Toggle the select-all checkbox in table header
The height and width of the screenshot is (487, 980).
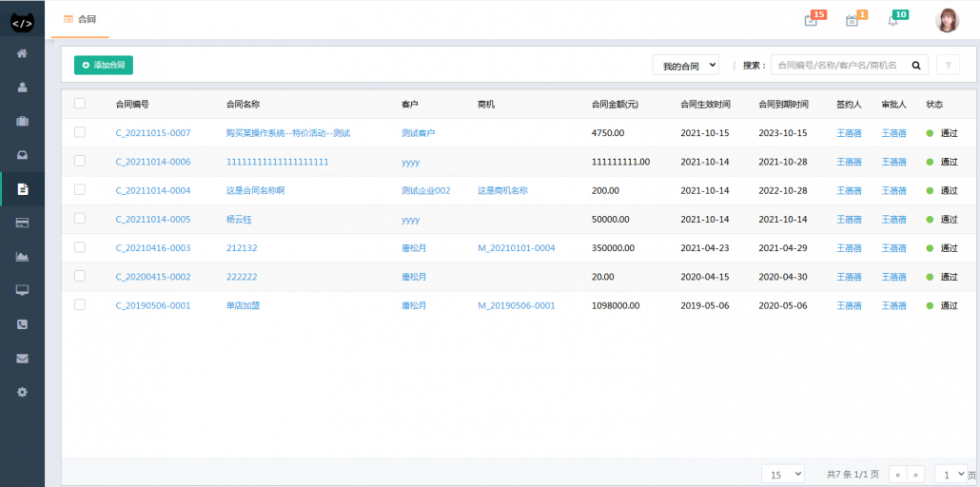pyautogui.click(x=80, y=104)
